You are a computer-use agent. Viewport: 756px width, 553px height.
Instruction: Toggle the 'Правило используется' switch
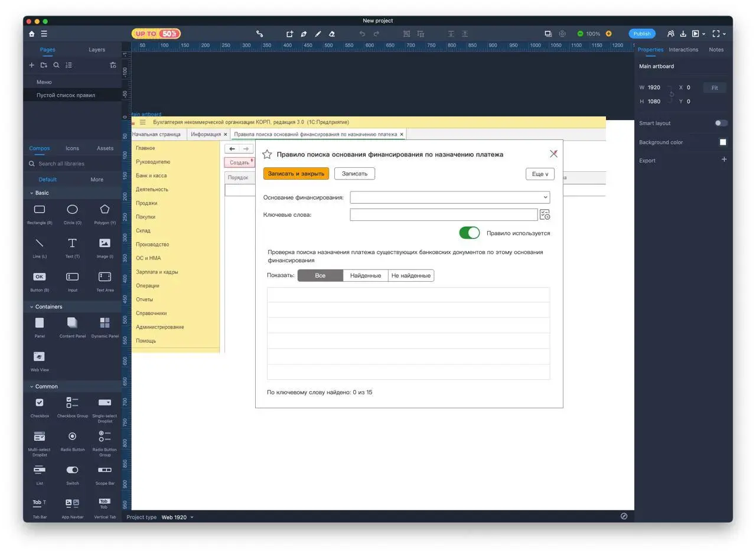[x=470, y=233]
